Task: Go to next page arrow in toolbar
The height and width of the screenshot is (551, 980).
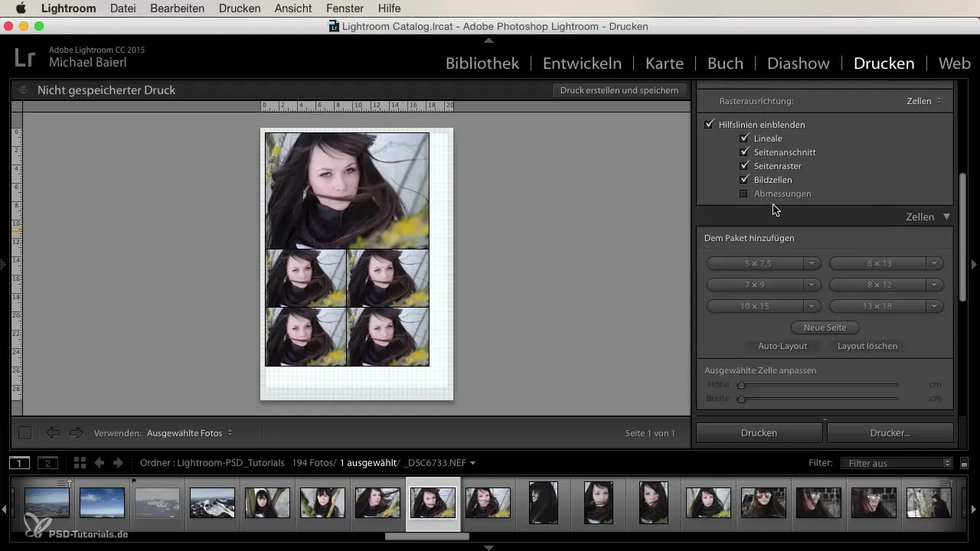Action: click(76, 433)
